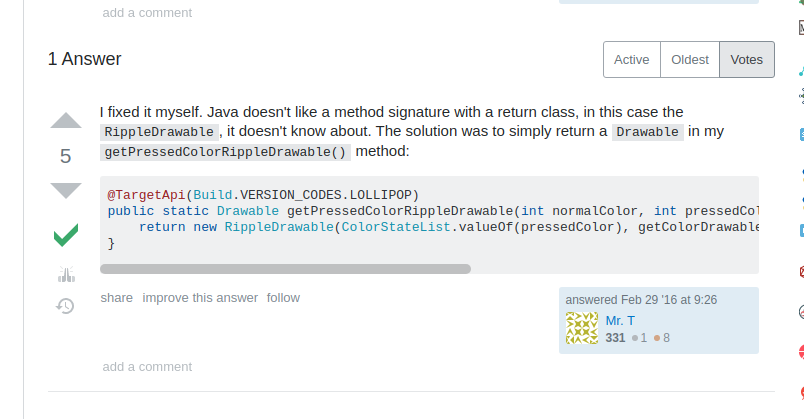
Task: Add a comment above the 1 Answer heading
Action: 147,13
